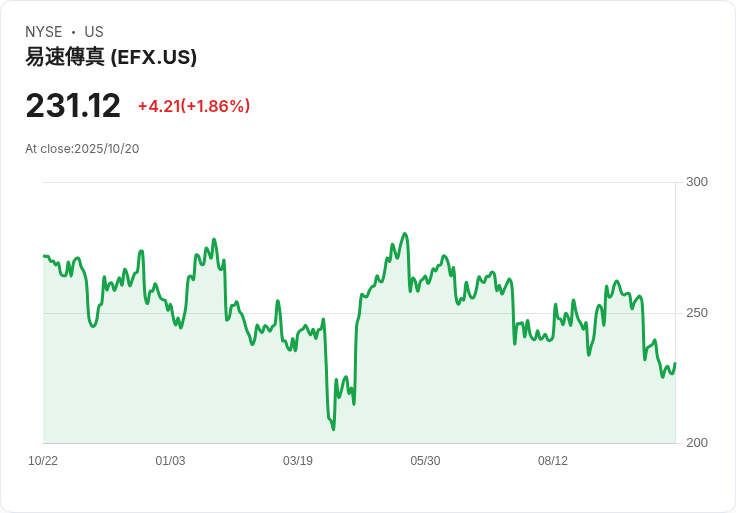The width and height of the screenshot is (736, 513).
Task: Click the leftmost start of the price line
Action: tap(44, 256)
